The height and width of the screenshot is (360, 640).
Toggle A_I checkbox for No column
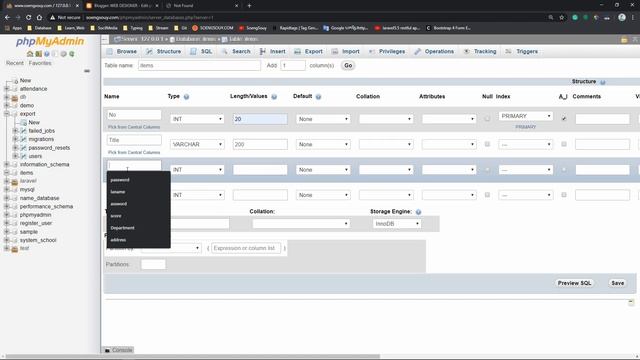(x=564, y=119)
